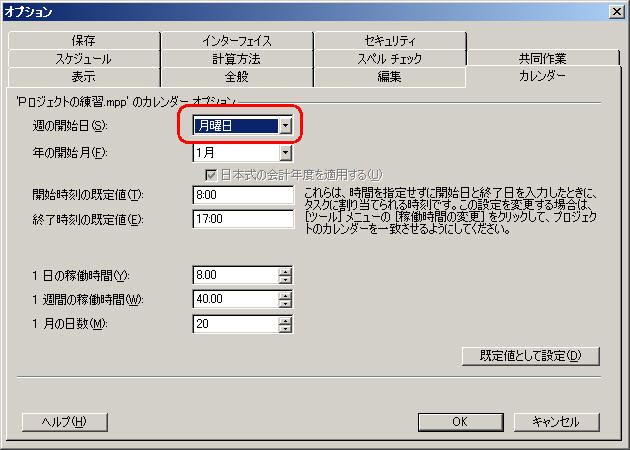Increase 1日の稼働時間 with up arrow
This screenshot has width=630, height=450.
(x=286, y=271)
